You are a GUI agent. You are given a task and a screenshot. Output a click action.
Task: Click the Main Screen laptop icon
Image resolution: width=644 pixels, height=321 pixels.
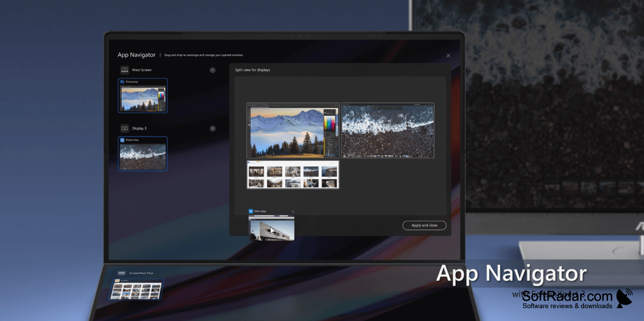click(124, 70)
